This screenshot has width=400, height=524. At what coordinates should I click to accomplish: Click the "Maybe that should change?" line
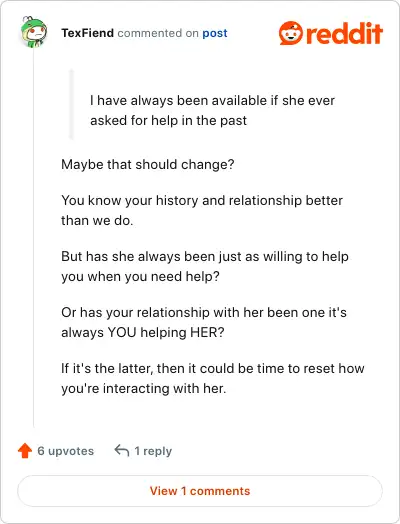(148, 164)
